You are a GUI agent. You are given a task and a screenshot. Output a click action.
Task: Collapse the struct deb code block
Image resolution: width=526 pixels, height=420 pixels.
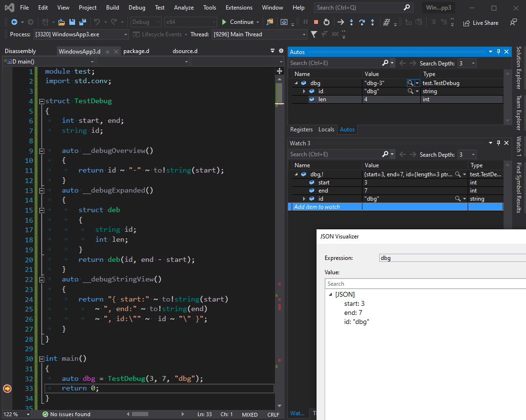point(42,210)
